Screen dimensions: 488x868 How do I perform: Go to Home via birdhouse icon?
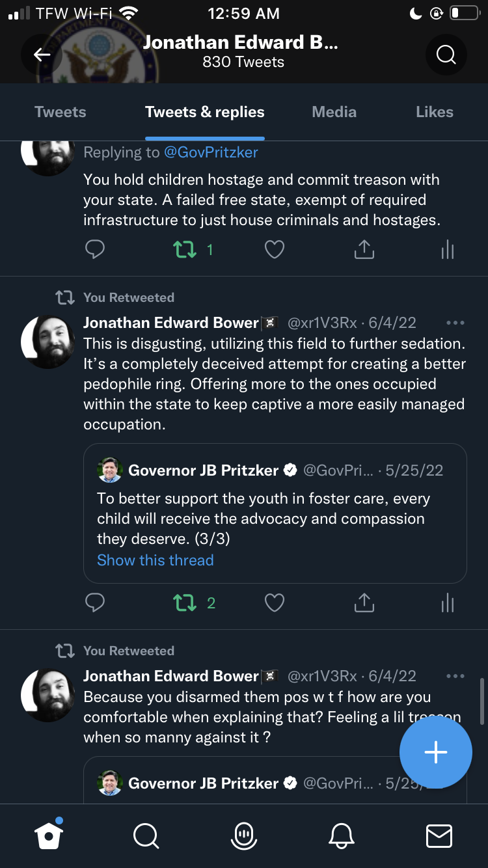49,835
